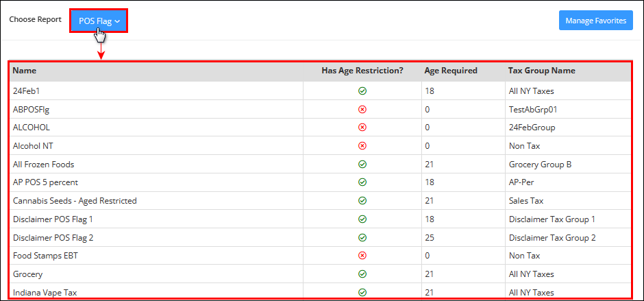Click the green check for Cannabis Seeds row
The width and height of the screenshot is (644, 301).
point(362,201)
